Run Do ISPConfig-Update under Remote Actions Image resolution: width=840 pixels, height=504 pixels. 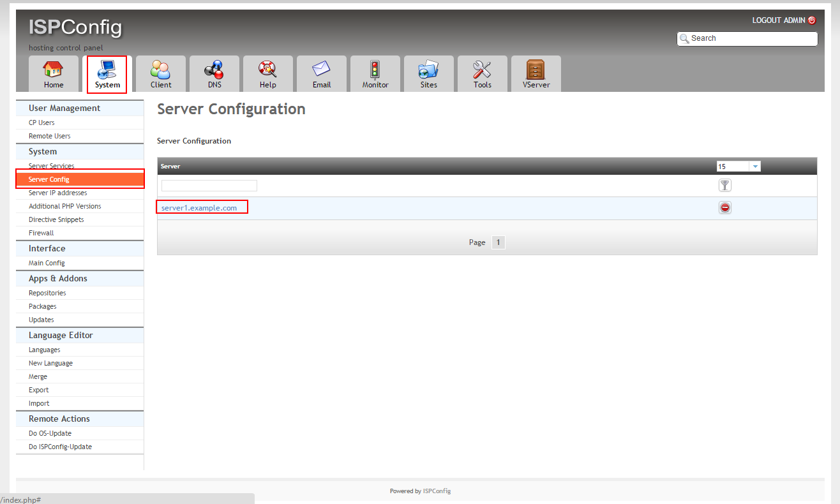(80, 447)
